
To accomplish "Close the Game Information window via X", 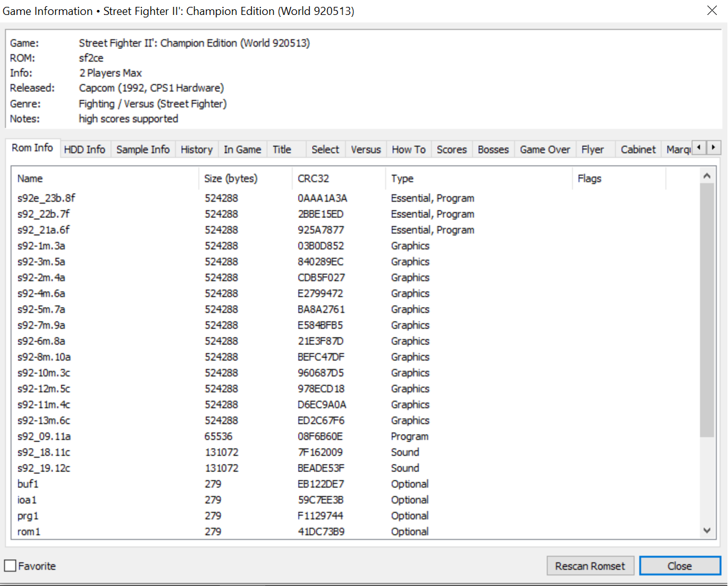I will click(712, 11).
